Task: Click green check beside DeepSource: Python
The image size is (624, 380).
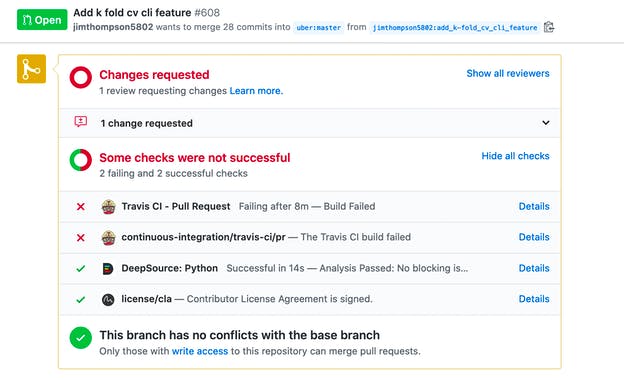Action: point(81,269)
